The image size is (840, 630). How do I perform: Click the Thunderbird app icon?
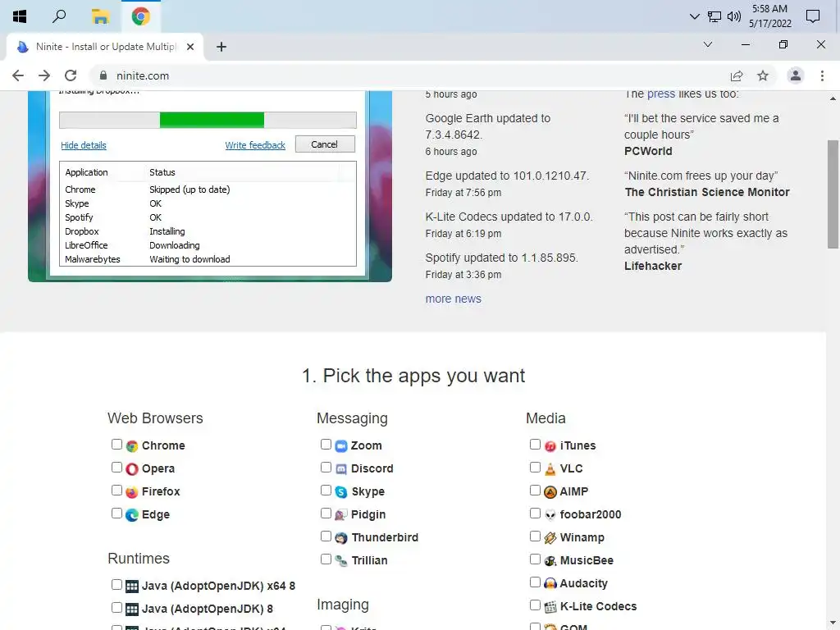click(x=341, y=538)
